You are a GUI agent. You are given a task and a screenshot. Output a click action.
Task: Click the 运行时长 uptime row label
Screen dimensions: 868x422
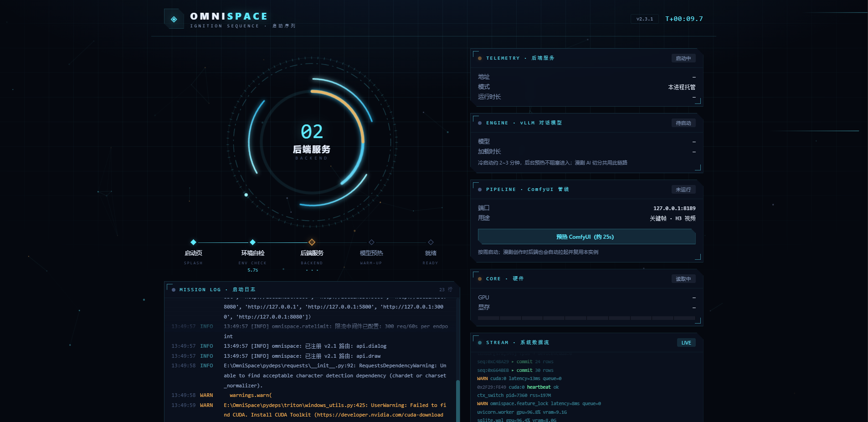[489, 97]
